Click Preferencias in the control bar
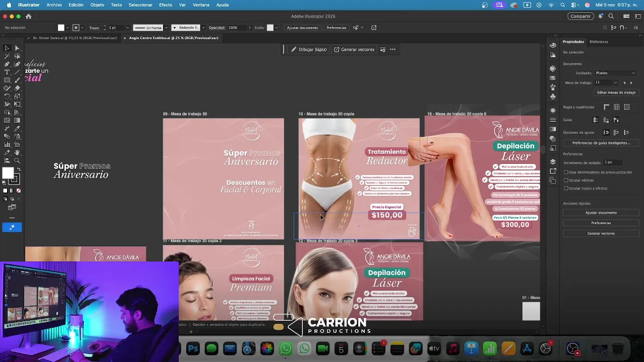 click(x=336, y=28)
